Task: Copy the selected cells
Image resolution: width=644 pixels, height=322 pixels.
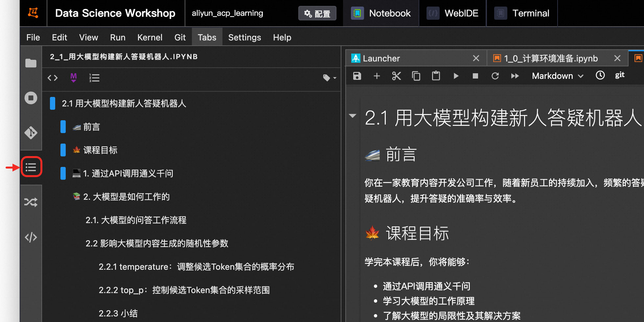Action: (x=416, y=76)
